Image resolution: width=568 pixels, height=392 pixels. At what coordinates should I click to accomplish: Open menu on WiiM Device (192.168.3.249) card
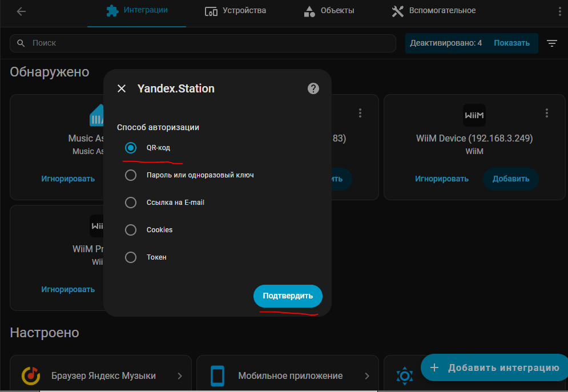coord(547,113)
